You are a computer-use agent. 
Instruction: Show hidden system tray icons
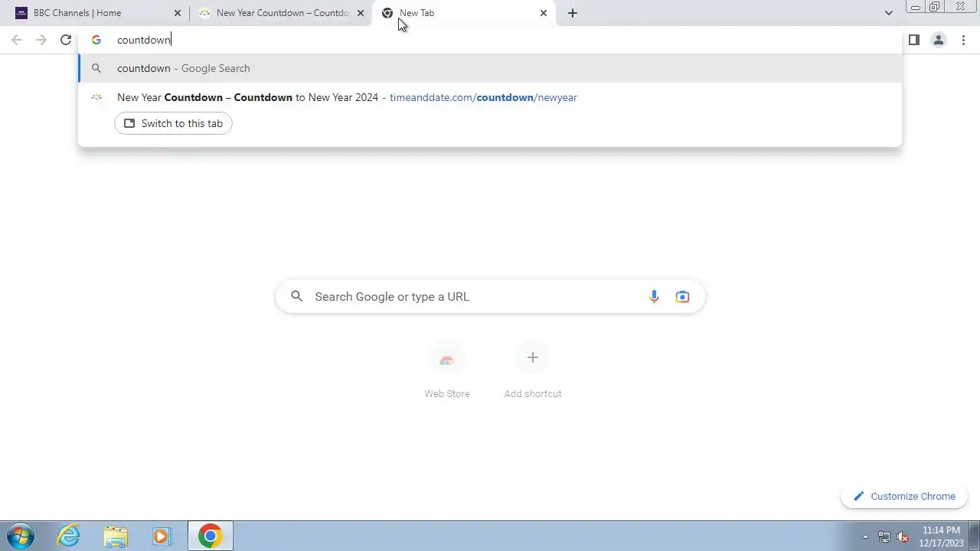click(865, 536)
